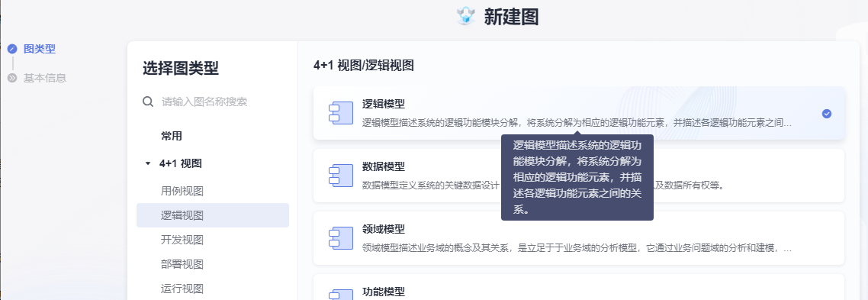Toggle the 逻辑模型 selected checkmark

[x=827, y=113]
